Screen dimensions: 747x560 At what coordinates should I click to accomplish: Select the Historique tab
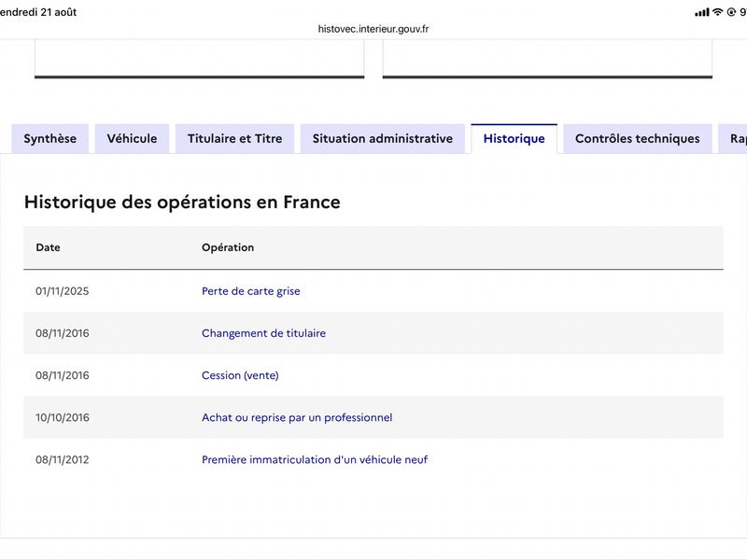[514, 138]
